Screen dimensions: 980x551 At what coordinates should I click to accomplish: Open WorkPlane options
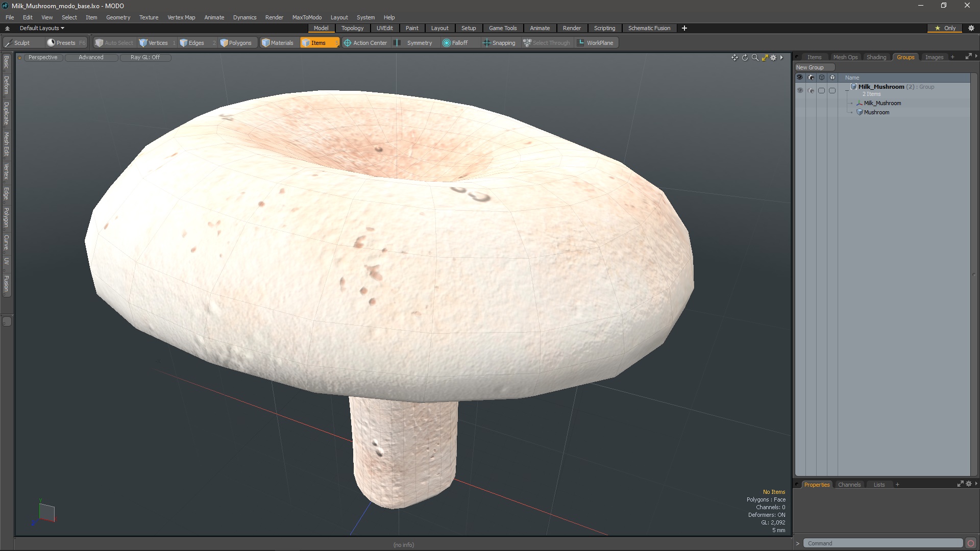tap(596, 43)
